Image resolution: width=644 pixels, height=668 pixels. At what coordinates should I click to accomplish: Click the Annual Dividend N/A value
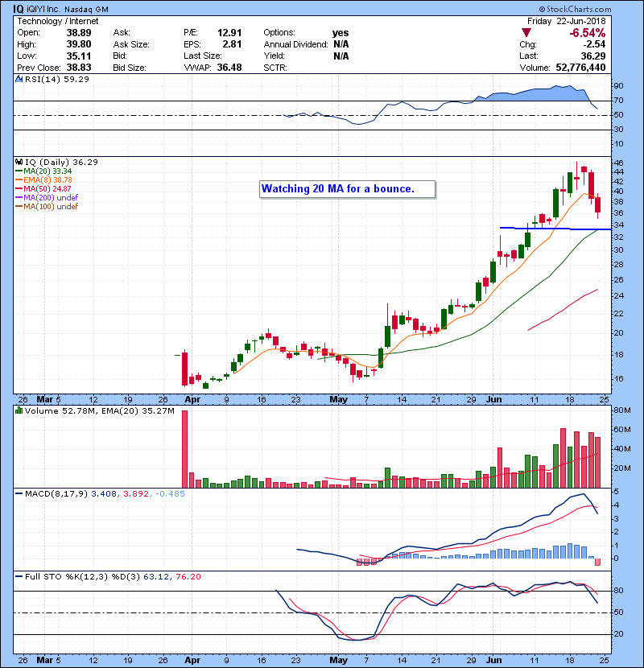(341, 44)
